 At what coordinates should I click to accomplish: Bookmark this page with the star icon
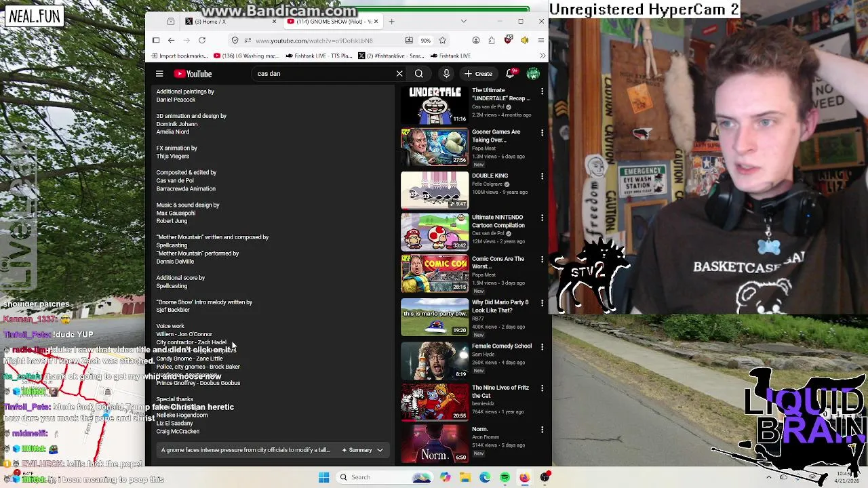(443, 41)
